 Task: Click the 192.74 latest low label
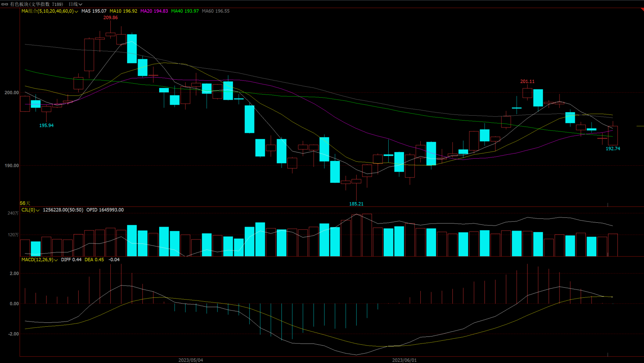pyautogui.click(x=613, y=149)
